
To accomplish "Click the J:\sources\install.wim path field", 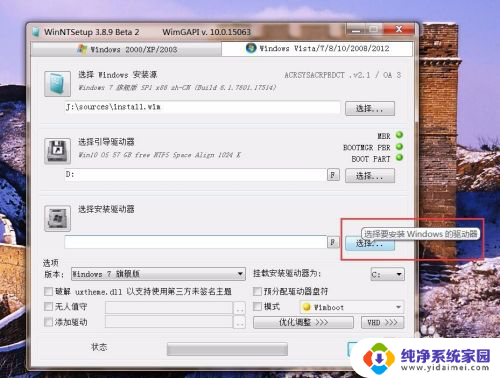I will coord(202,107).
